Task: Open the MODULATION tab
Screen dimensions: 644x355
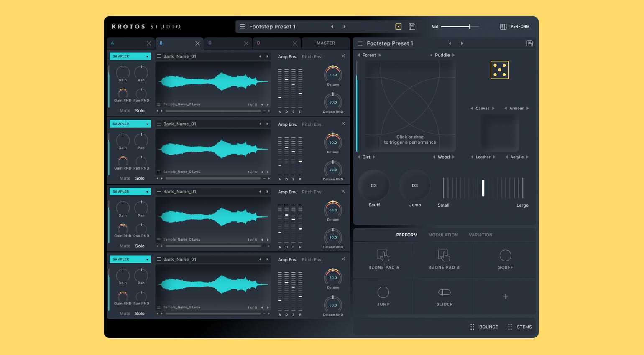Action: click(443, 235)
